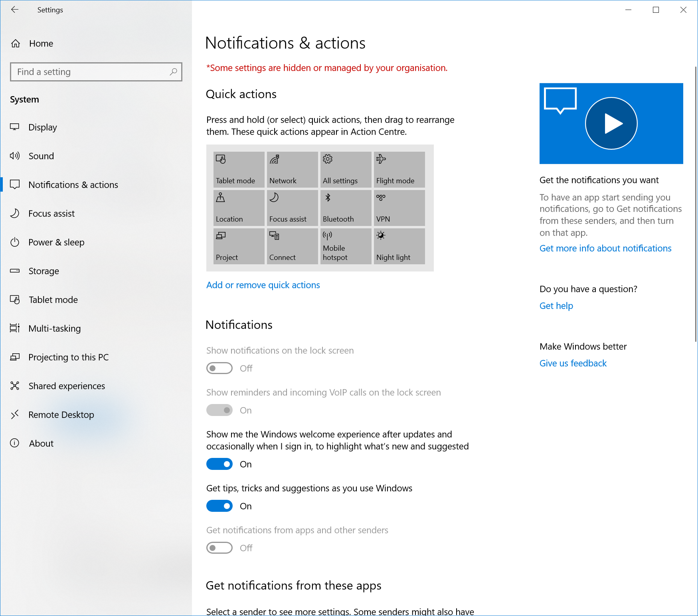Click the VPN quick action tile

tap(399, 208)
